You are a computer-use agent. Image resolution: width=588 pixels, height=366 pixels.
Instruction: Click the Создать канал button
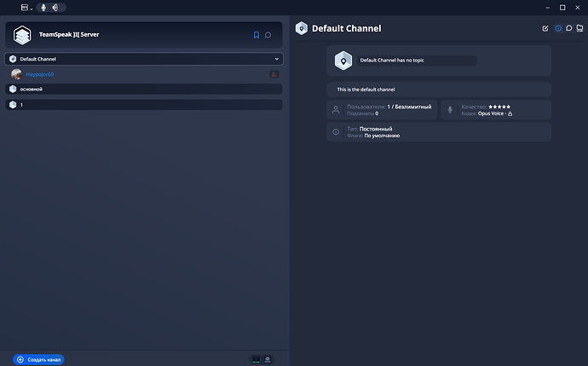(38, 360)
